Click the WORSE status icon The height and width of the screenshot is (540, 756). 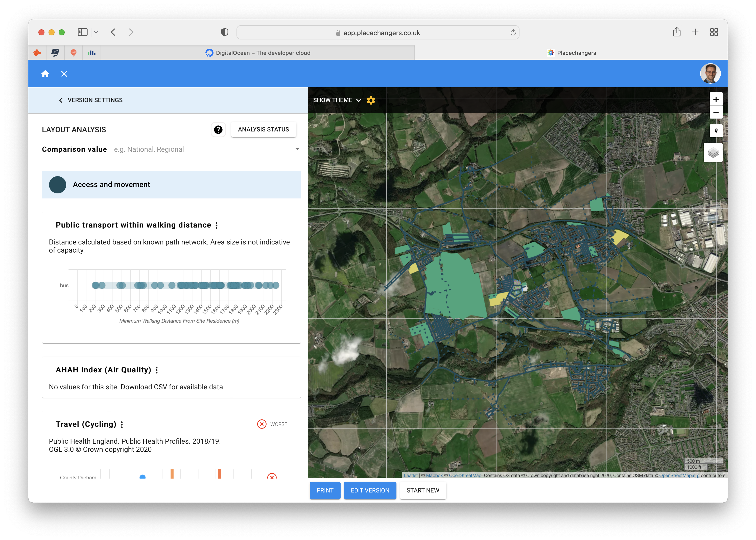(262, 424)
